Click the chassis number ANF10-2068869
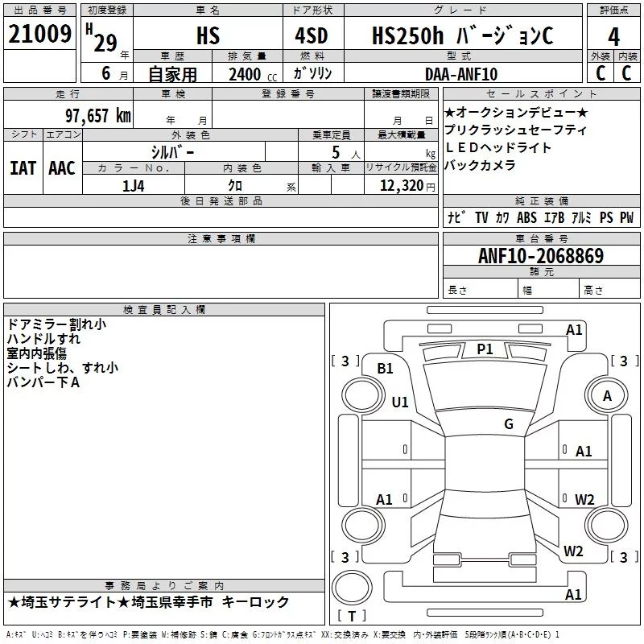Screen dimensions: 644x644 click(541, 256)
